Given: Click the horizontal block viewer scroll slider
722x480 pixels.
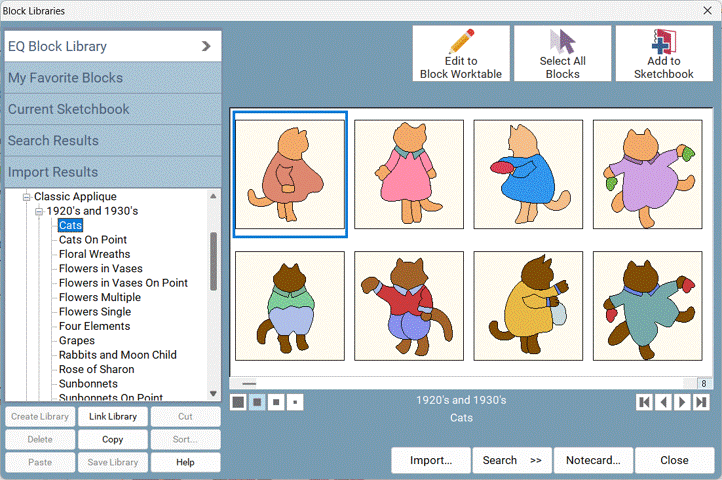Looking at the screenshot, I should coord(249,383).
